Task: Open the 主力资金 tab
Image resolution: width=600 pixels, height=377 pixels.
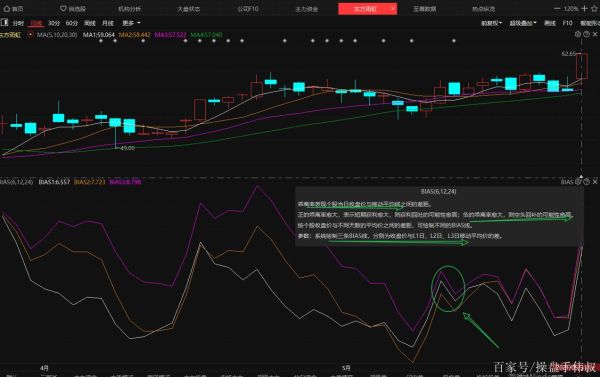Action: tap(307, 8)
